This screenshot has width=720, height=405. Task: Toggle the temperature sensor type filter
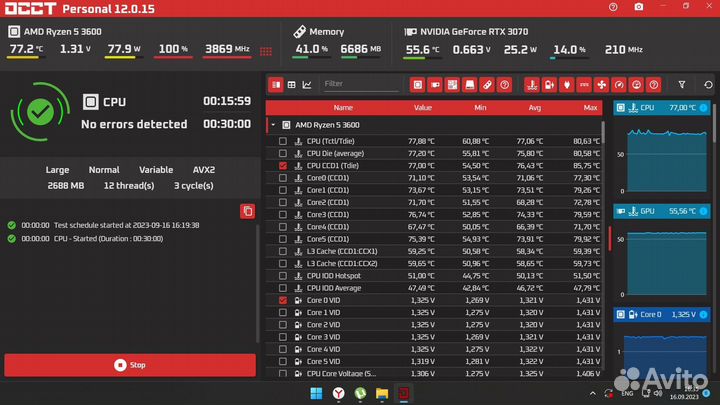(532, 84)
